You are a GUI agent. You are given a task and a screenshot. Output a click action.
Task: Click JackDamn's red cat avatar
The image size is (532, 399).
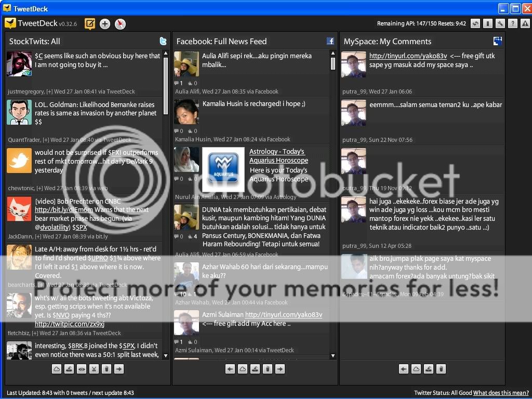tap(19, 209)
